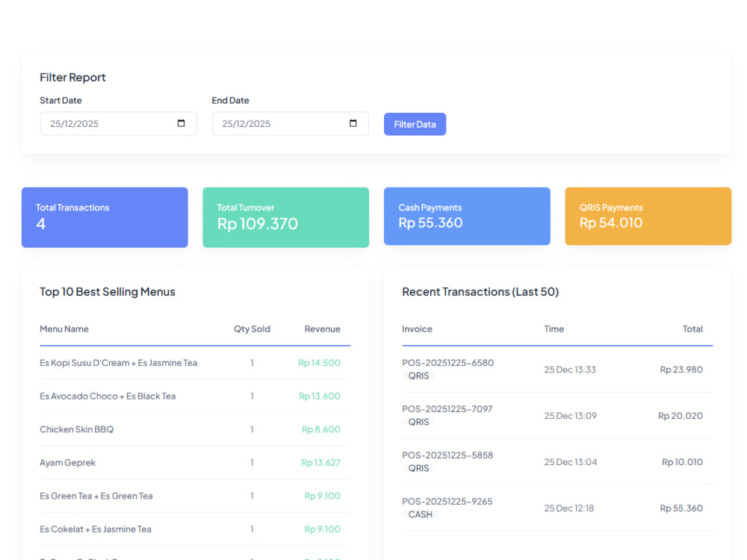Click Rp 109.370 turnover value

point(258,224)
